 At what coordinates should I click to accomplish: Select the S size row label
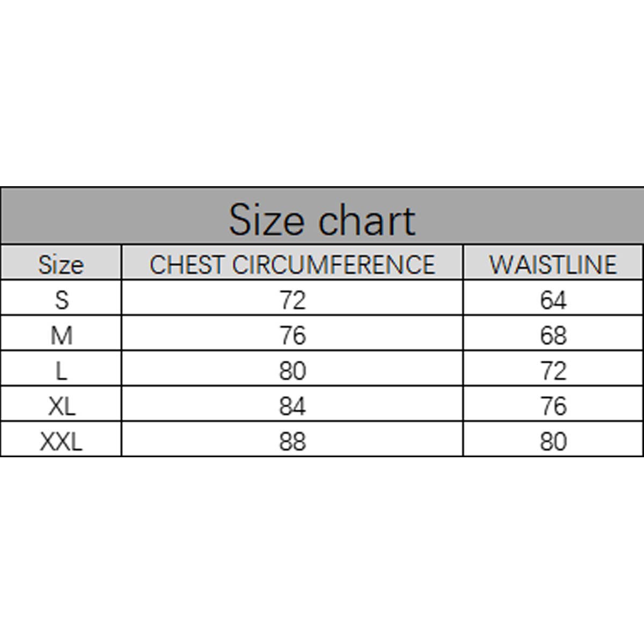62,299
